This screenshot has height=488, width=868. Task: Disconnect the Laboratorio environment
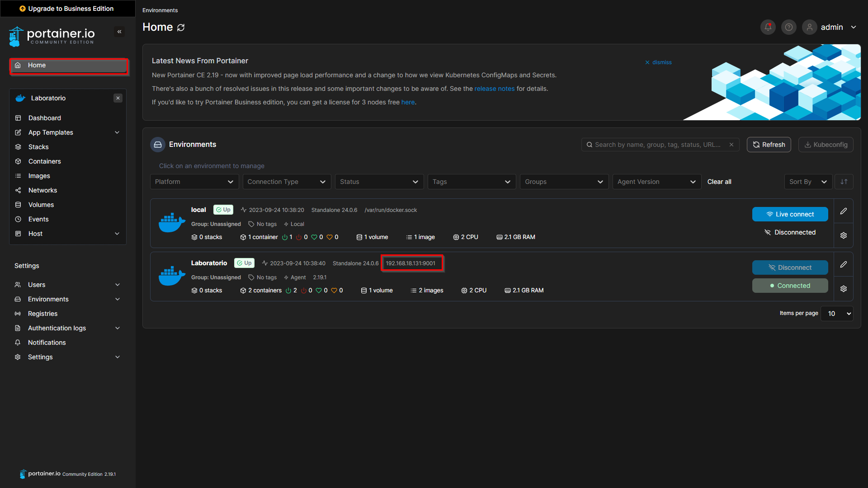pyautogui.click(x=790, y=267)
